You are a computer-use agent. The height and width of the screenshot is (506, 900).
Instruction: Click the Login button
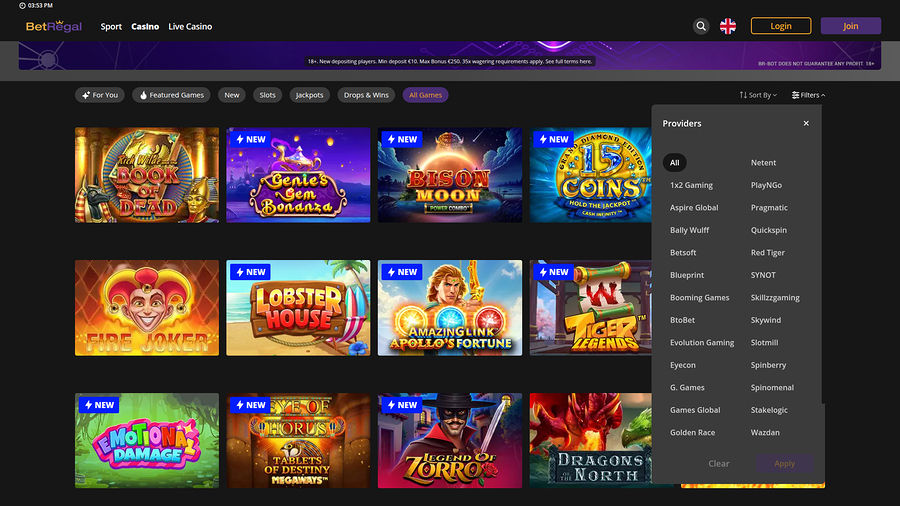pyautogui.click(x=781, y=26)
